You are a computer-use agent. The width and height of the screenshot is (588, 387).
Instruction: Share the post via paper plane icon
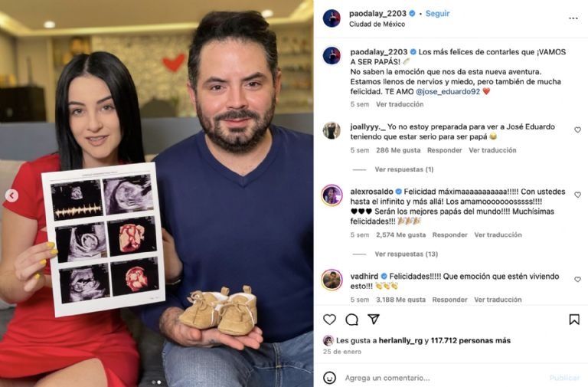point(374,319)
